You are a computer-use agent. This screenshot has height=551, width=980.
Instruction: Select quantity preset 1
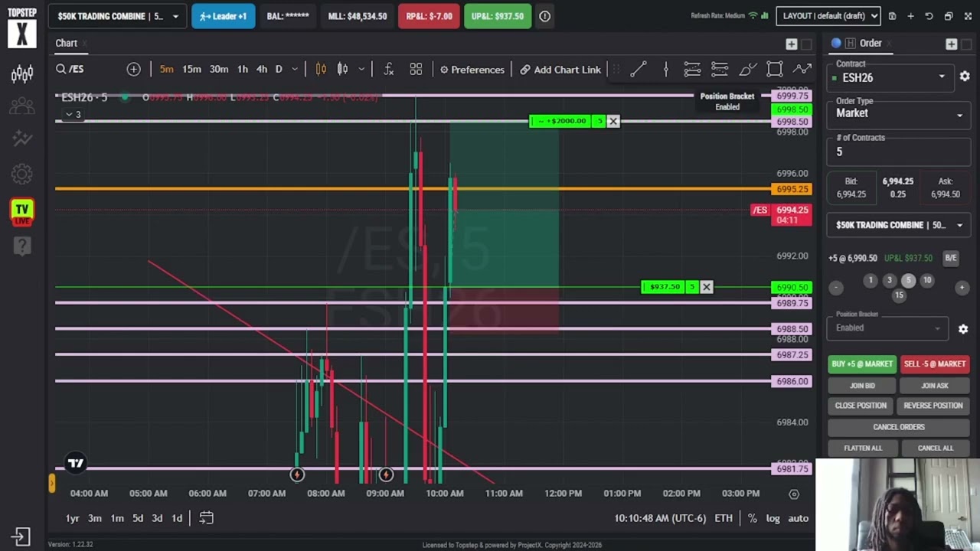tap(871, 281)
